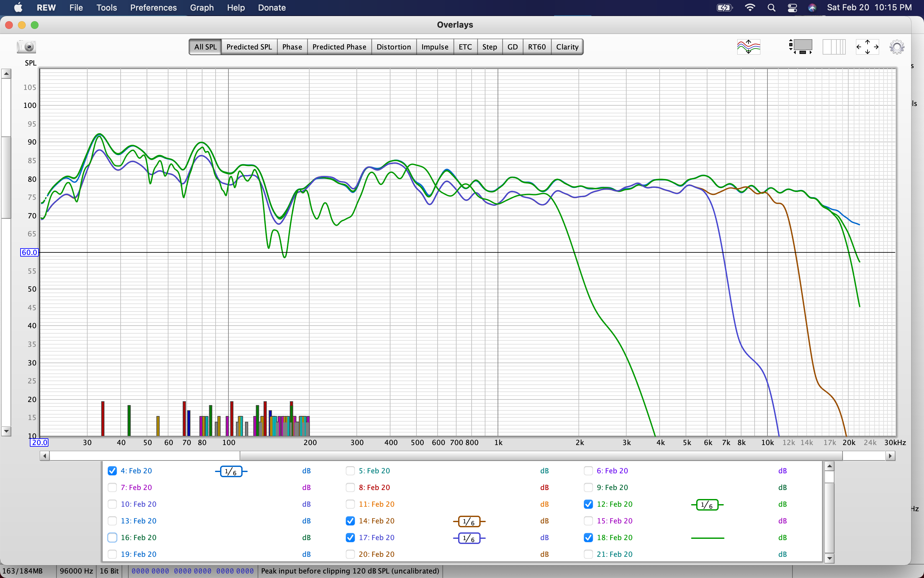Click the 20.0 frequency axis start field
Screen dimensions: 924x578
click(x=39, y=442)
